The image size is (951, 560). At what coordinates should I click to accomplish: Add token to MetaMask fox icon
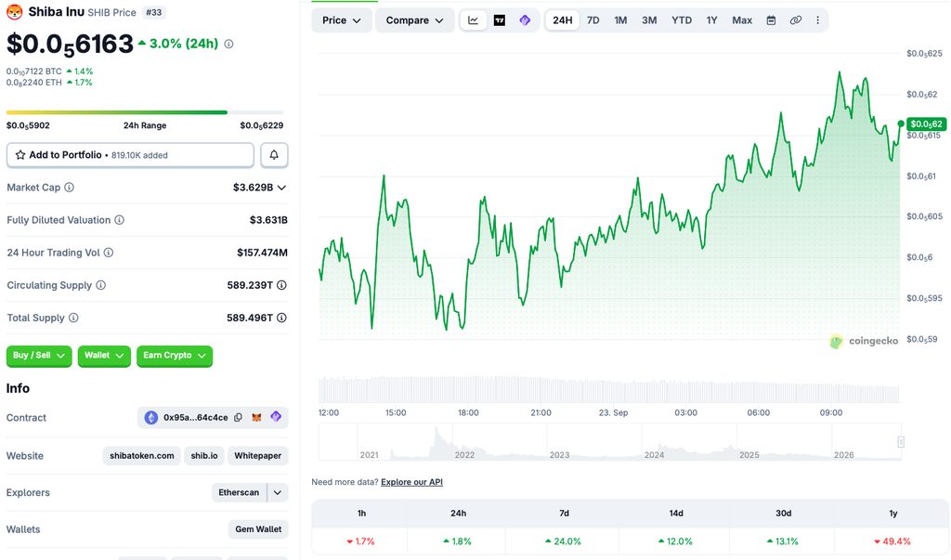coord(256,417)
